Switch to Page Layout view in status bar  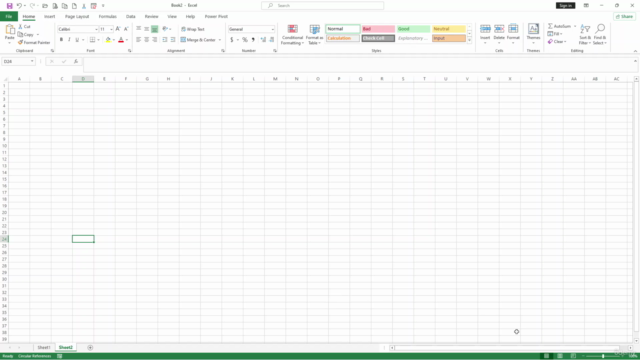pos(560,356)
